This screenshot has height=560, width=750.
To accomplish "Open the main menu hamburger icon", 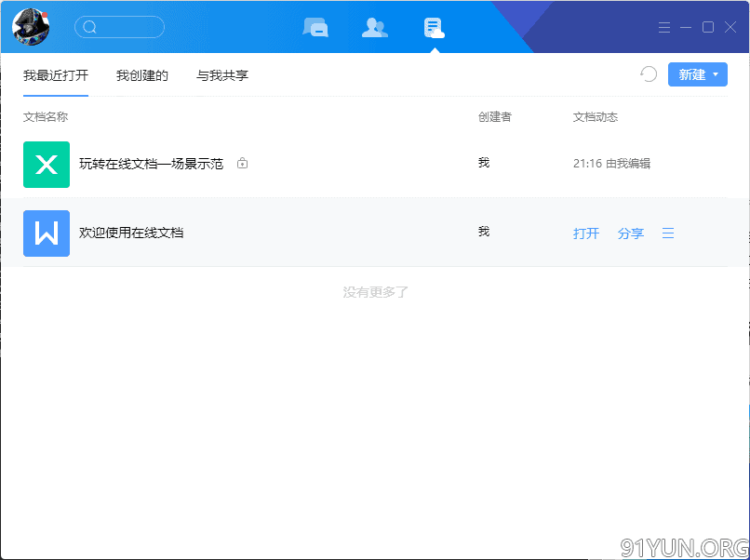I will coord(664,27).
